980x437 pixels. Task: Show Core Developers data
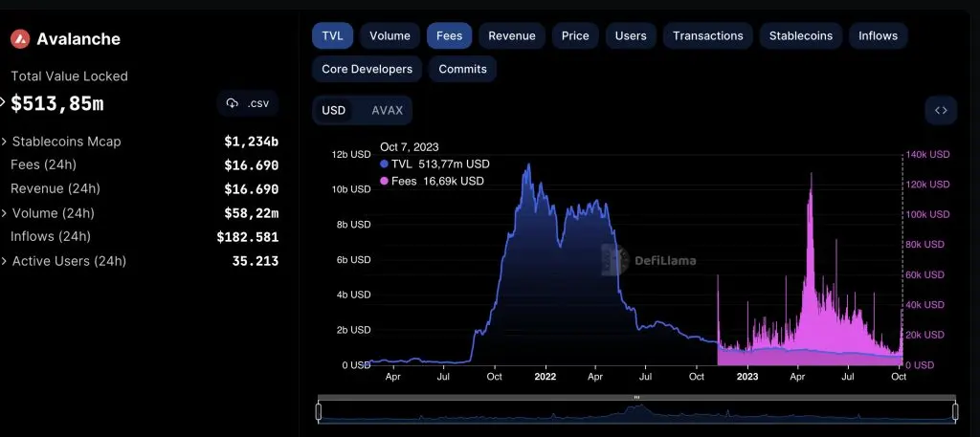pyautogui.click(x=367, y=69)
